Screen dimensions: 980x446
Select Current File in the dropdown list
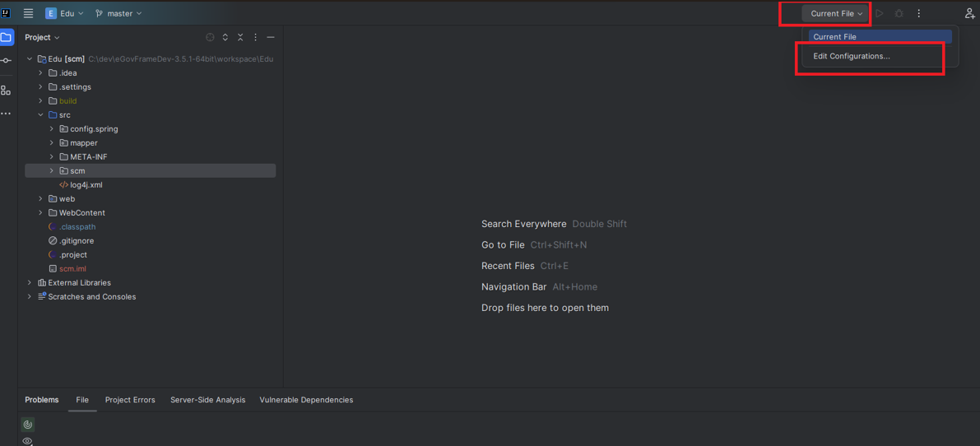[880, 37]
